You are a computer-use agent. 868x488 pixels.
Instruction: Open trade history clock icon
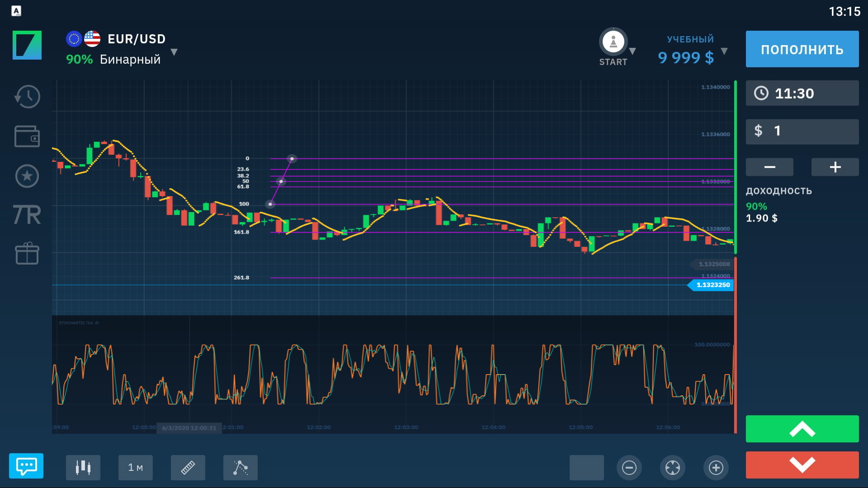[x=27, y=97]
